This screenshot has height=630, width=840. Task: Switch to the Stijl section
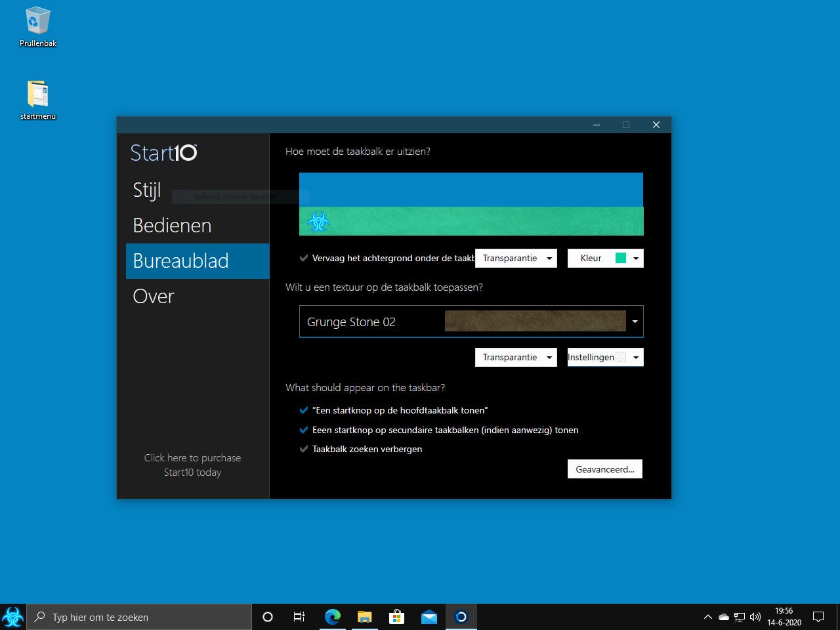point(198,190)
